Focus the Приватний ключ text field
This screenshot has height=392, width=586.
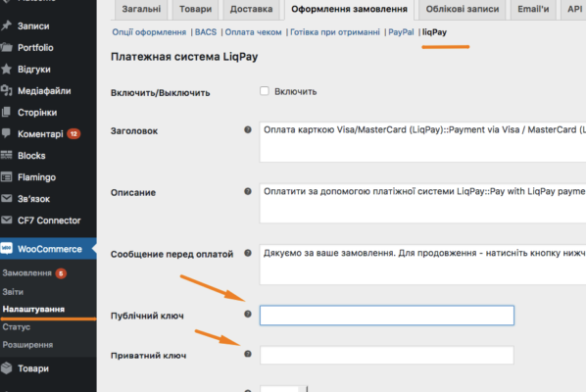pos(387,355)
